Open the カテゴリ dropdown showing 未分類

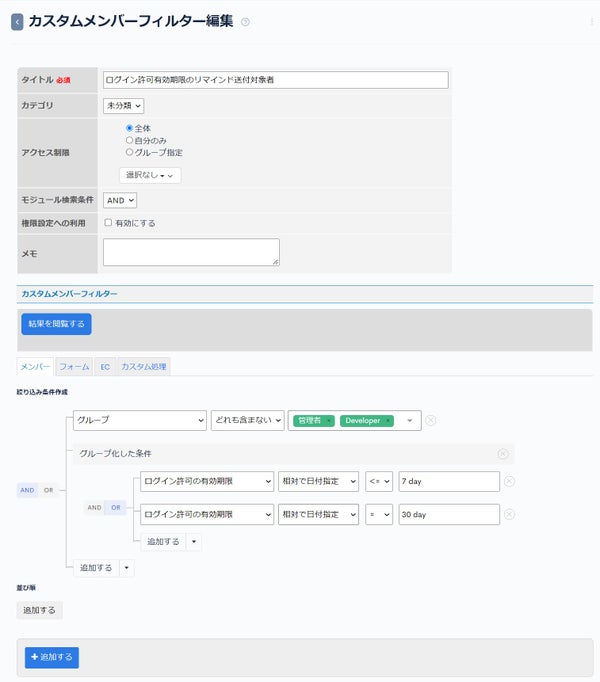tap(124, 106)
